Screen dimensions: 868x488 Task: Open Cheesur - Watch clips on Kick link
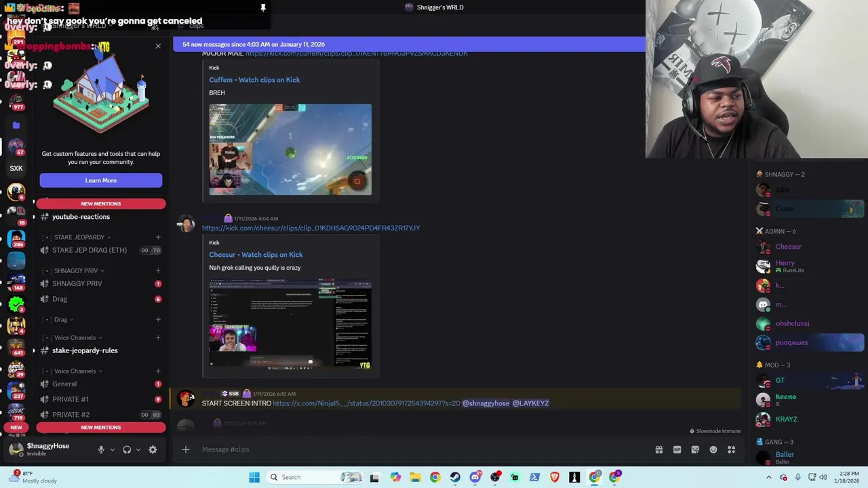point(256,255)
